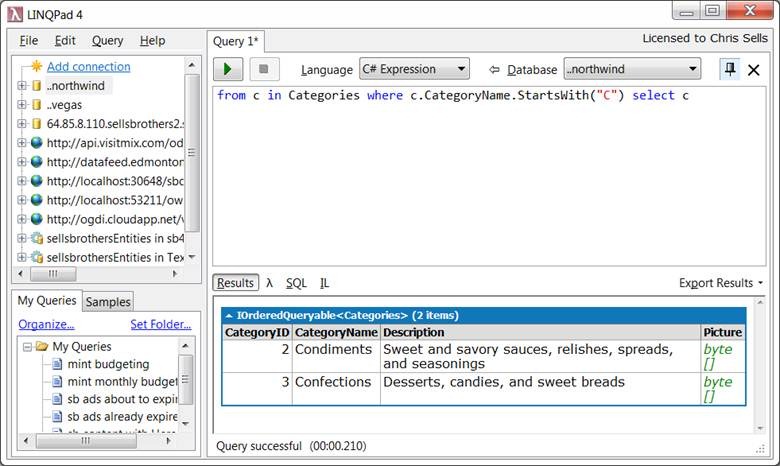This screenshot has height=466, width=780.
Task: Click globe icon for ogdi.cloudapp.net connection
Action: (x=36, y=219)
